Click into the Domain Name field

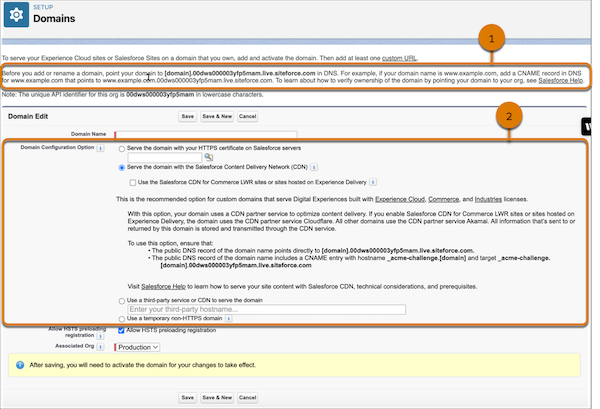pos(206,135)
